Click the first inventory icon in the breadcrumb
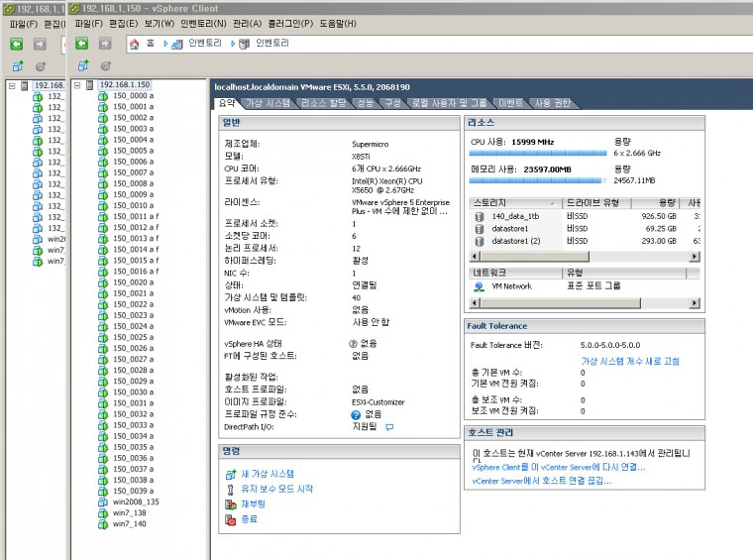 click(x=177, y=45)
